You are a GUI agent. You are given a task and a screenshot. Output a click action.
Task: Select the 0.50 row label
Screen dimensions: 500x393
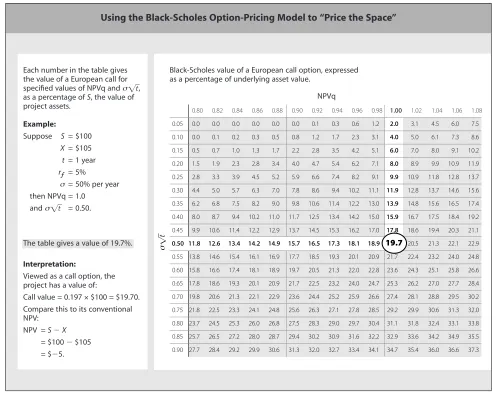(x=178, y=244)
